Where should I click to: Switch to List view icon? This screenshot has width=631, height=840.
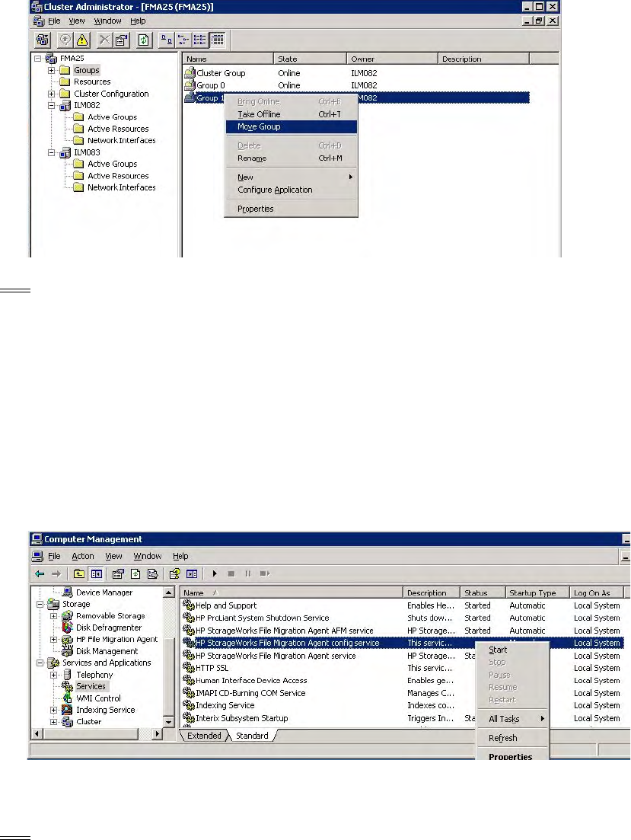199,40
